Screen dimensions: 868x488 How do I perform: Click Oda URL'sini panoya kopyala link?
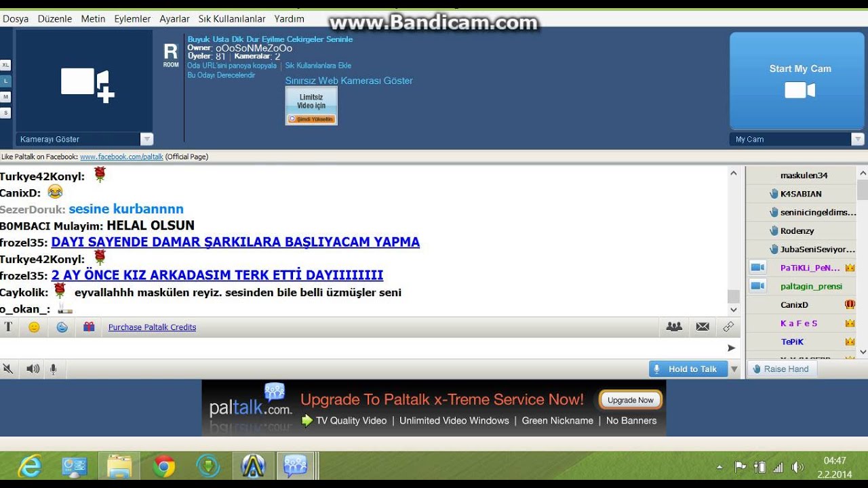(x=232, y=66)
